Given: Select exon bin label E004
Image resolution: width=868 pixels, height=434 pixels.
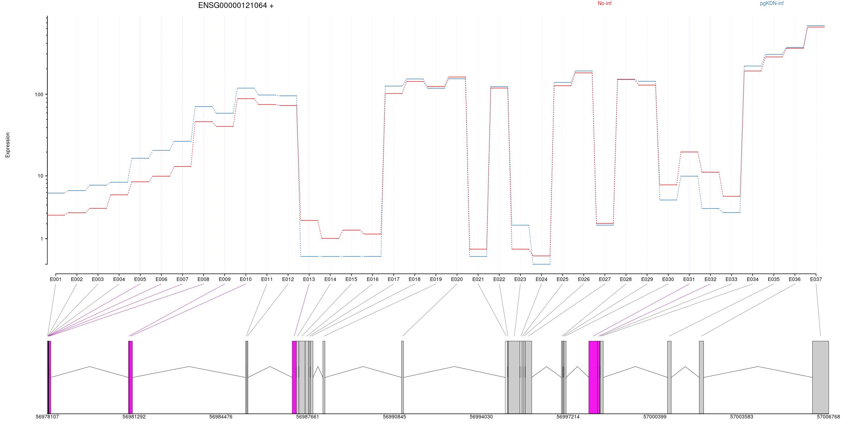Looking at the screenshot, I should coord(119,279).
